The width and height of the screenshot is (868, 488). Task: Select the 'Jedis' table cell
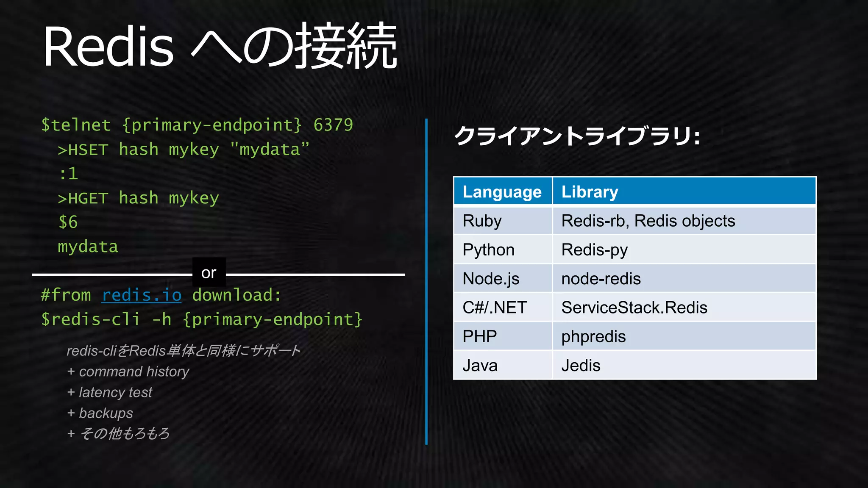tap(684, 365)
